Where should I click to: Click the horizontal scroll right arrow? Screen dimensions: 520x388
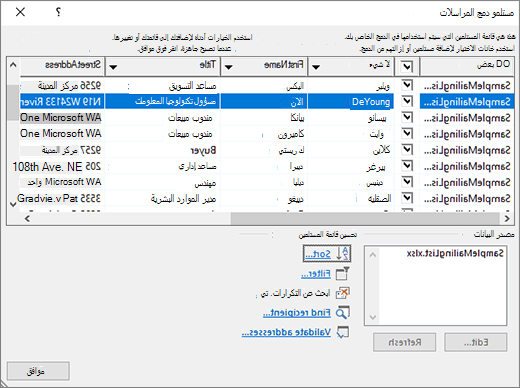pos(507,218)
